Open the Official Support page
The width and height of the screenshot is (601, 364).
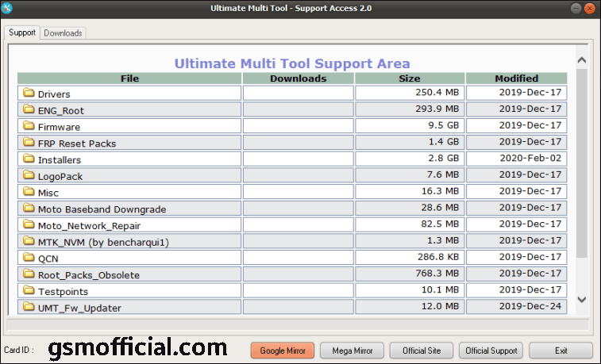pos(491,351)
